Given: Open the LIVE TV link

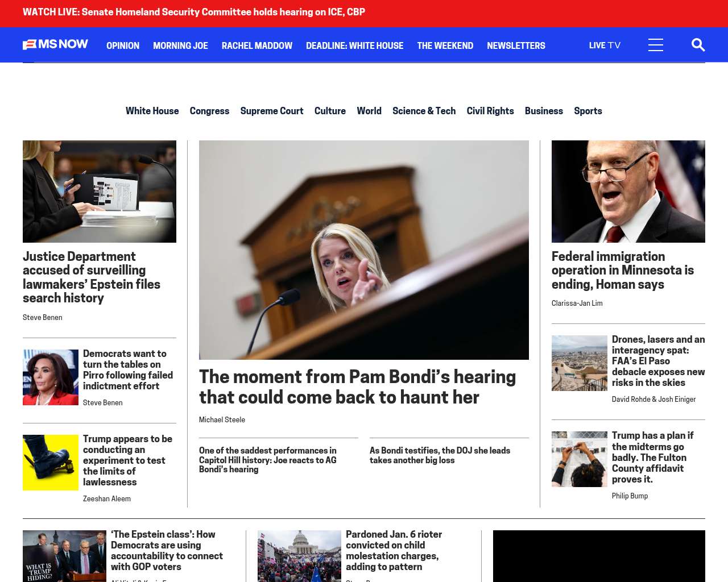Looking at the screenshot, I should [x=605, y=45].
